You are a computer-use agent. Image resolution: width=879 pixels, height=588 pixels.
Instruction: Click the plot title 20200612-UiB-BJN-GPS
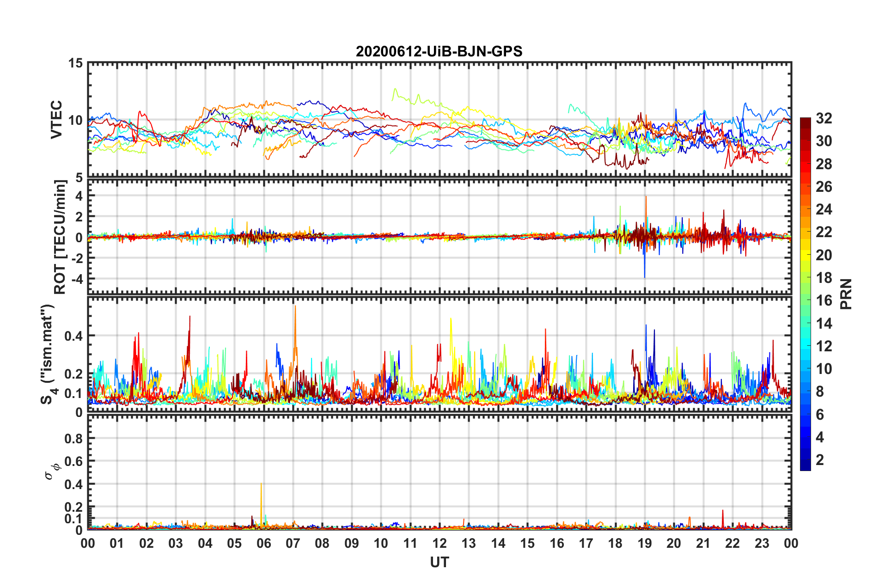click(439, 51)
